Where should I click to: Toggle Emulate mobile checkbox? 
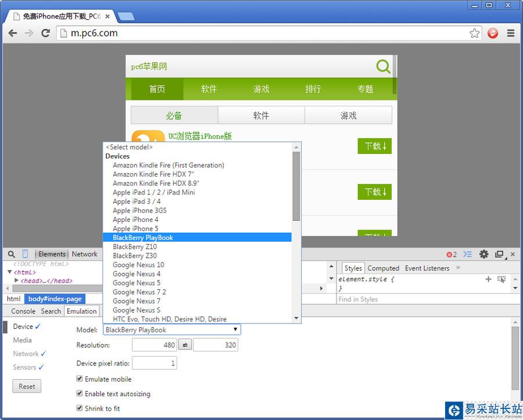pos(80,379)
